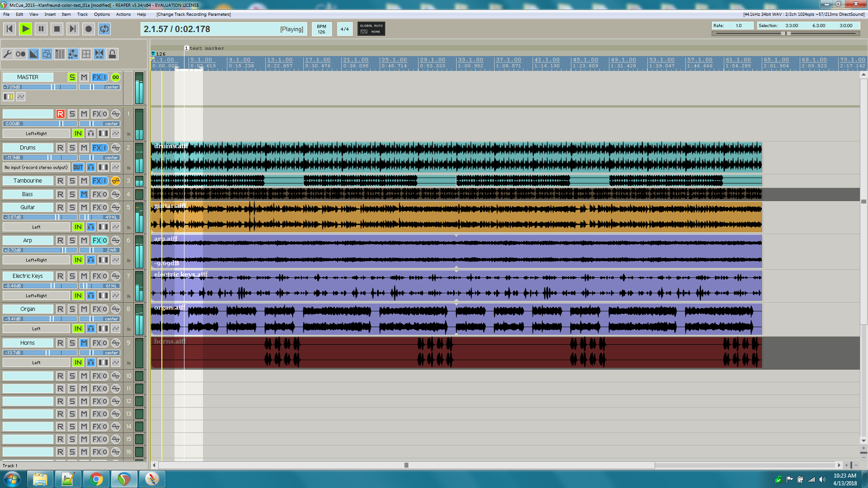The image size is (868, 488).
Task: Open Organ track Left input dropdown
Action: pyautogui.click(x=36, y=328)
